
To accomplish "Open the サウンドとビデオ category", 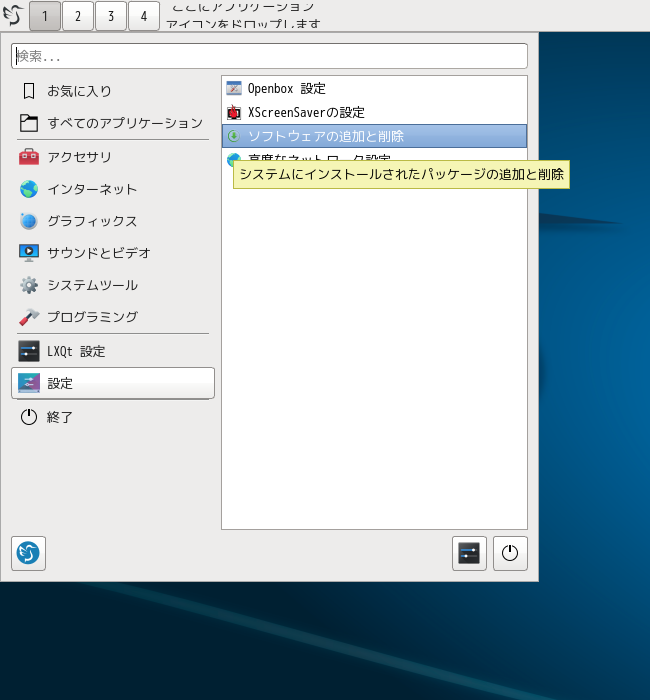I will tap(112, 253).
